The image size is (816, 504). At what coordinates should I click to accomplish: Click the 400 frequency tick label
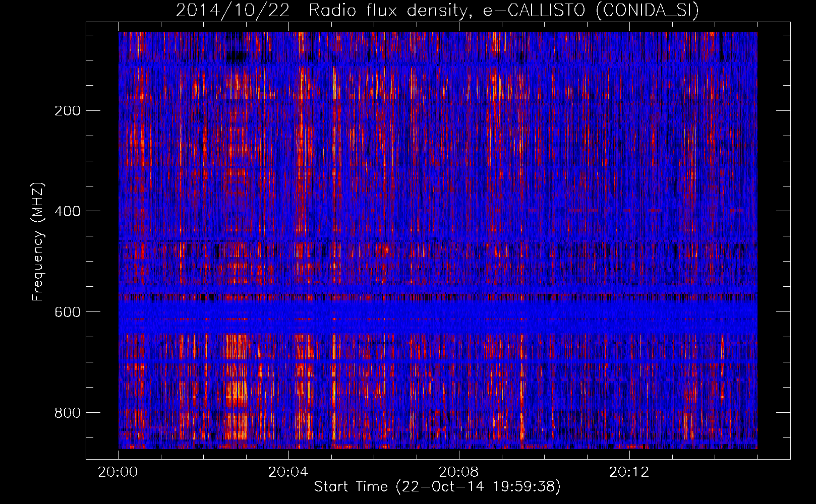[x=68, y=211]
